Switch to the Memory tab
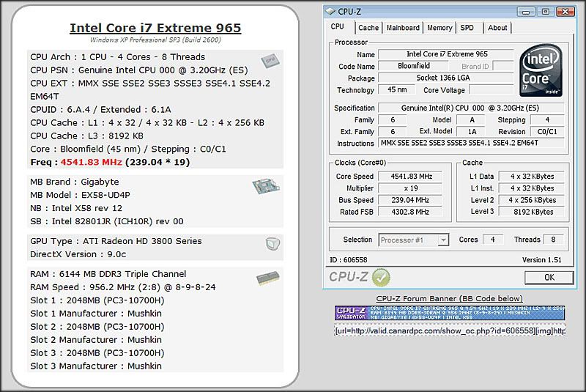 click(x=439, y=28)
